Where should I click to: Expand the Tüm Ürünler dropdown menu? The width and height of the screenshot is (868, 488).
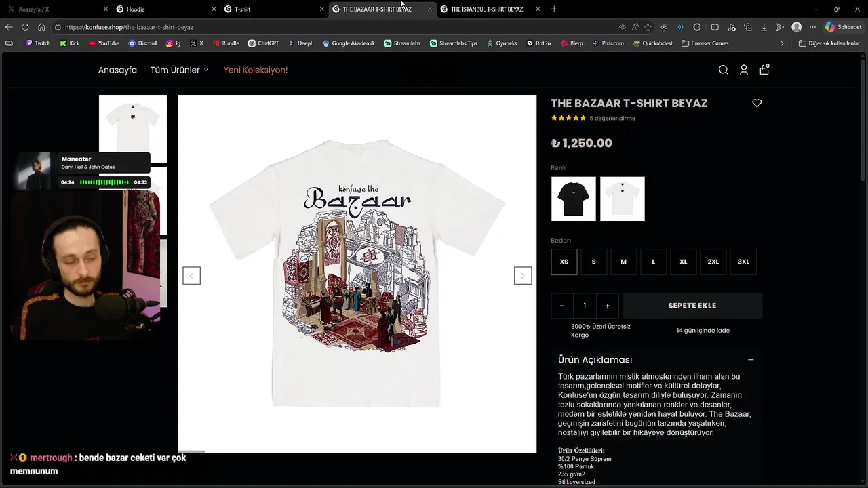click(x=180, y=70)
